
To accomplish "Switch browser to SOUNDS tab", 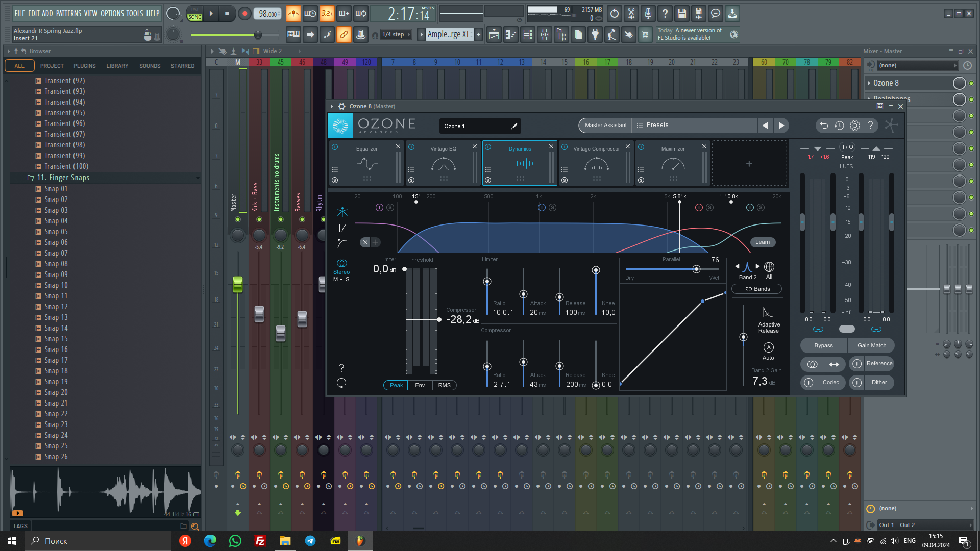I will click(150, 66).
